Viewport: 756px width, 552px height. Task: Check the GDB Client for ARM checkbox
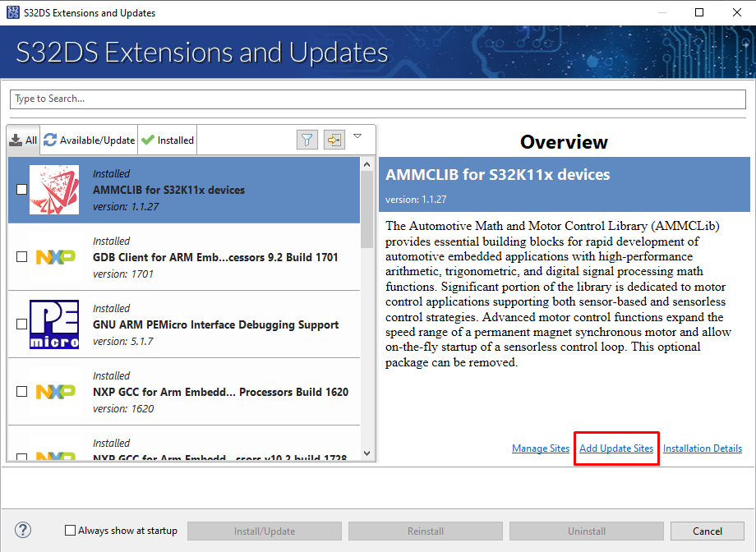(22, 257)
